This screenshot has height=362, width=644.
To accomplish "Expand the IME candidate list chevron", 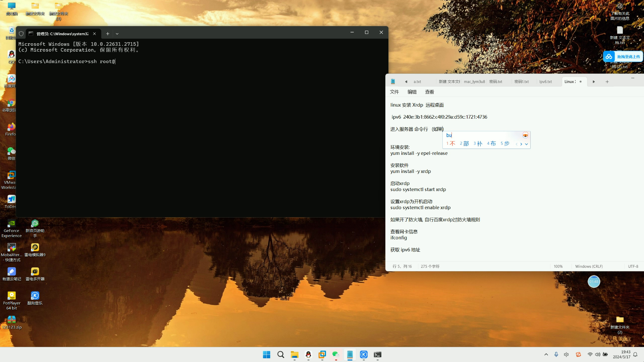I will click(526, 144).
